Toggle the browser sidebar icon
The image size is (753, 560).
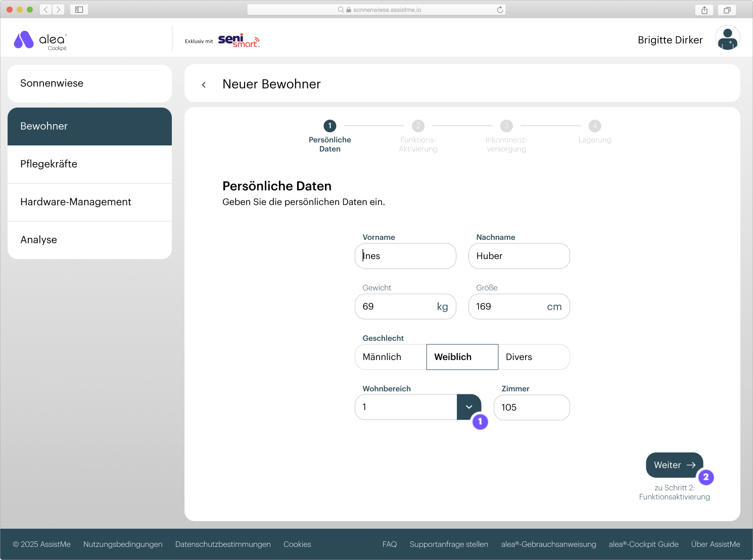point(79,9)
